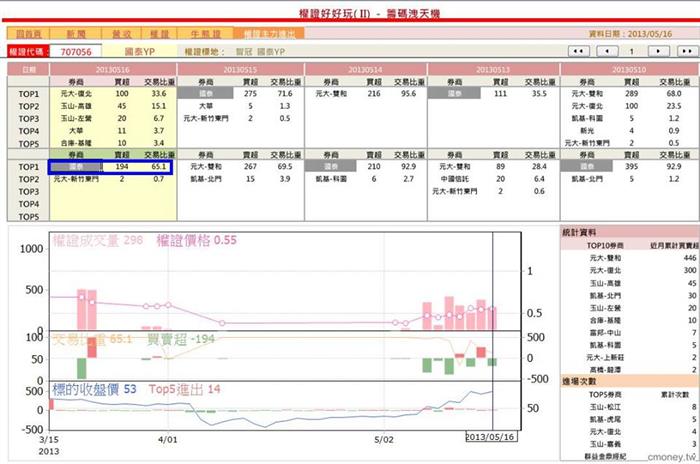Select the 20130515 date column header
The image size is (700, 464).
tap(241, 70)
